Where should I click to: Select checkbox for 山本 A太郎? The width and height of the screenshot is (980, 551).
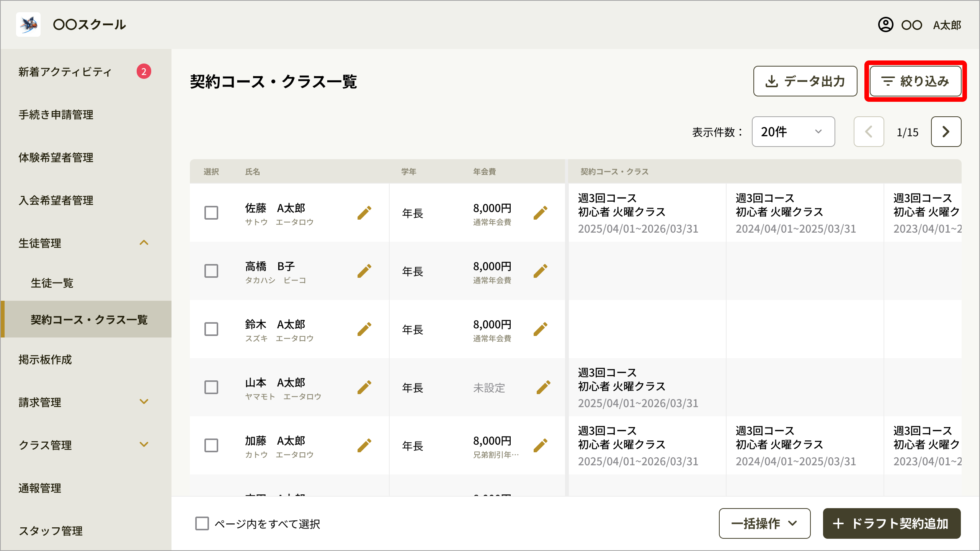coord(211,387)
